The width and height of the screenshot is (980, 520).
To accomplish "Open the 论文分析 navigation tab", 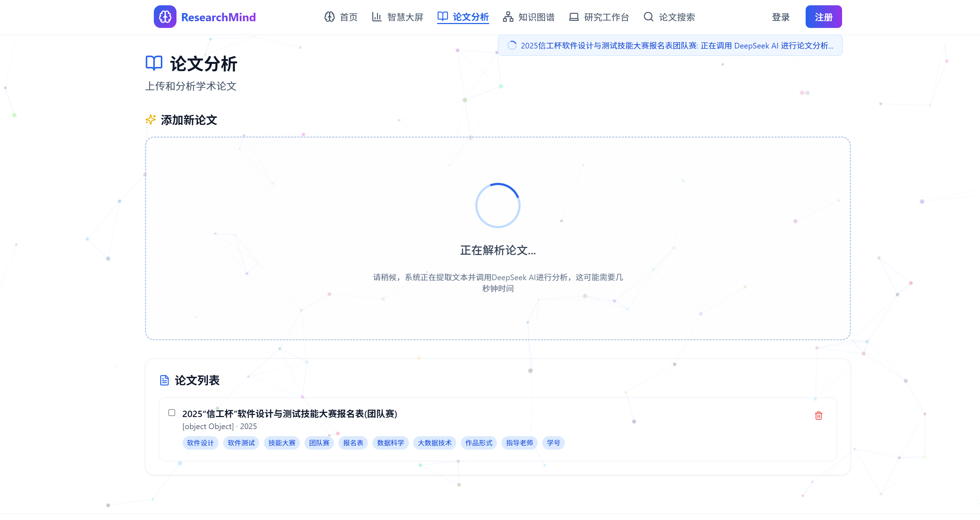I will 463,17.
